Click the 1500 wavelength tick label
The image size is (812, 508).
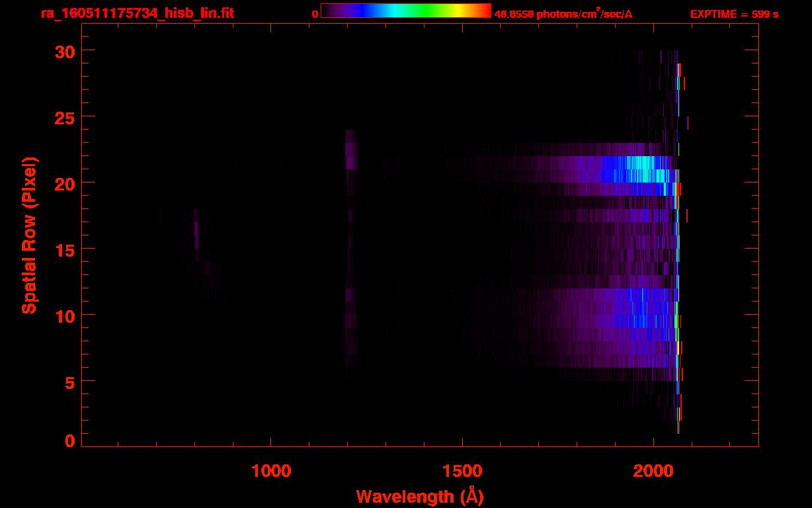point(462,471)
